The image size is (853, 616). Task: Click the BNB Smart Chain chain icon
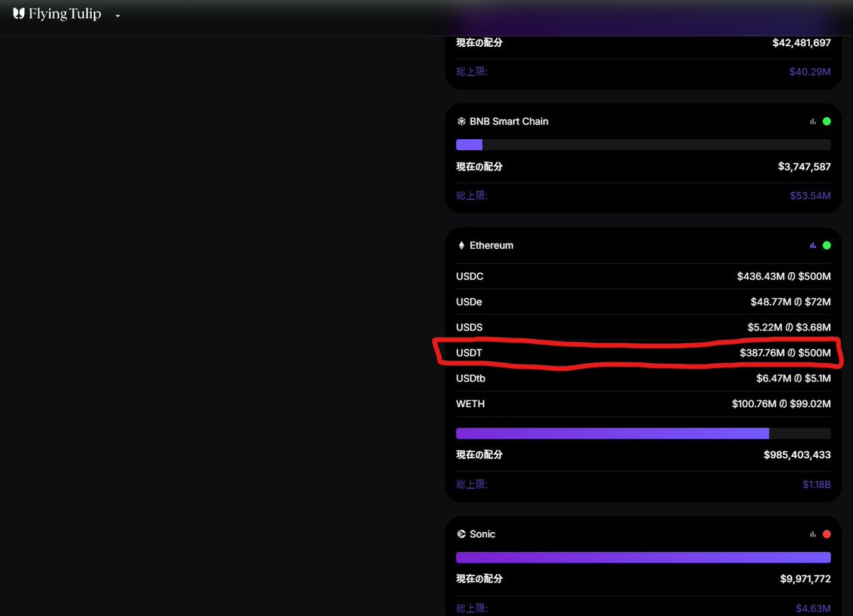click(x=461, y=121)
